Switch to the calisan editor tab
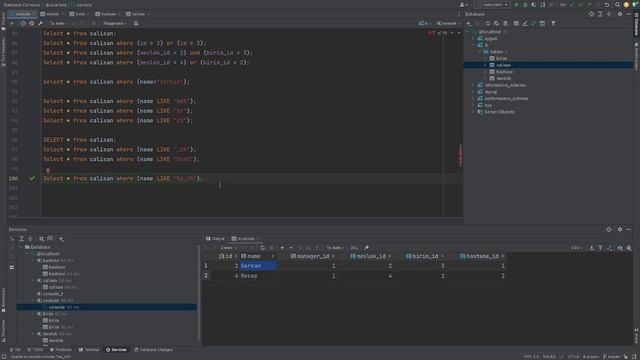The width and height of the screenshot is (640, 360). (x=138, y=14)
